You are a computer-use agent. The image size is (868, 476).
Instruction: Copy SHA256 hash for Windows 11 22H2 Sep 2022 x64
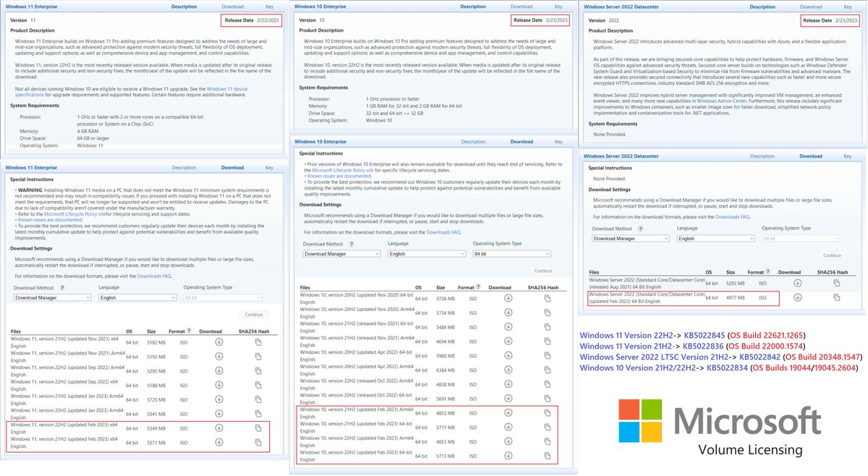[258, 385]
